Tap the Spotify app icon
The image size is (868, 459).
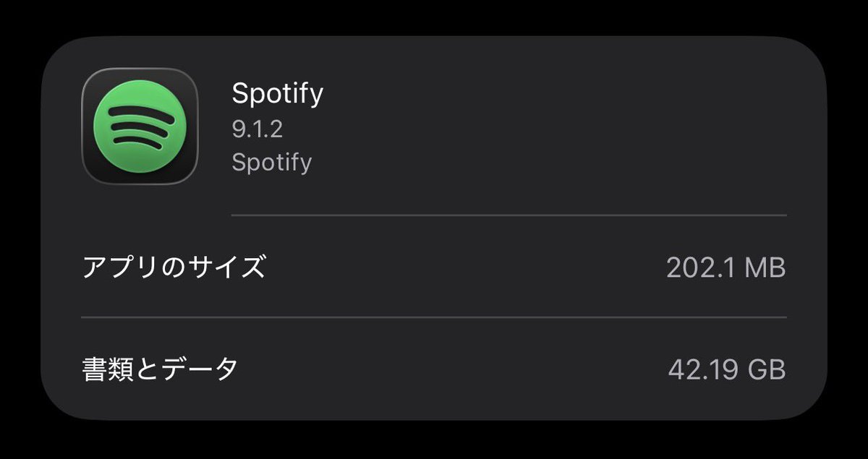point(140,126)
